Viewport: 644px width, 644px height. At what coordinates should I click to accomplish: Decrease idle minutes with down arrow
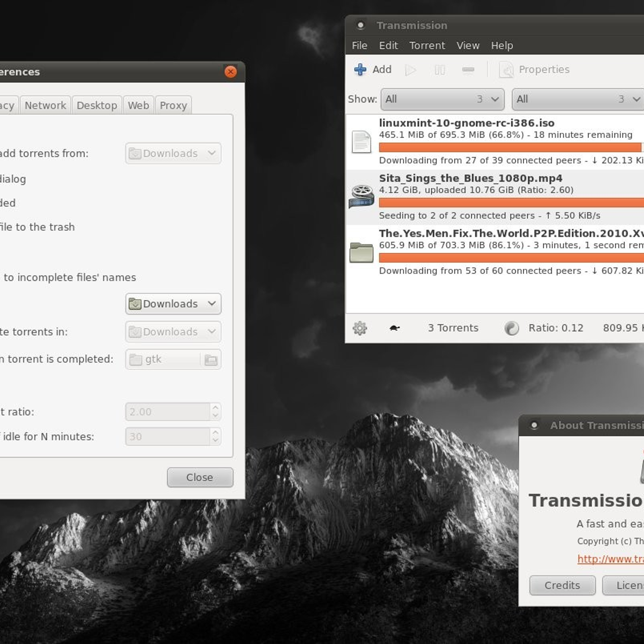pyautogui.click(x=215, y=441)
